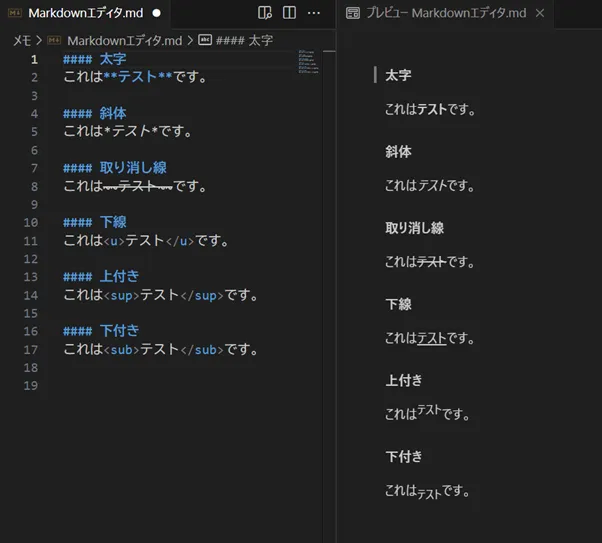Place cursor on the #### 斜体 heading line
This screenshot has height=543, width=602.
click(110, 113)
